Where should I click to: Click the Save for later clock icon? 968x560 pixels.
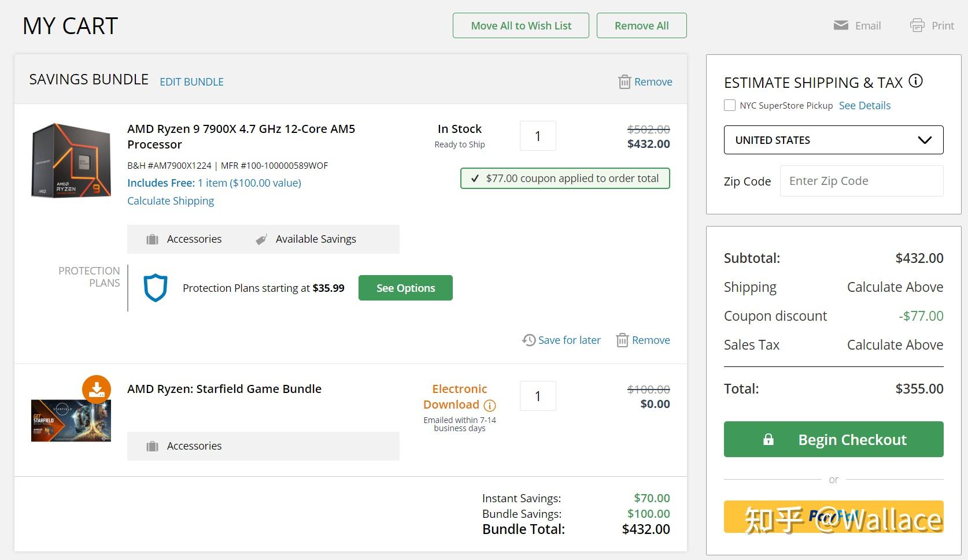[529, 340]
